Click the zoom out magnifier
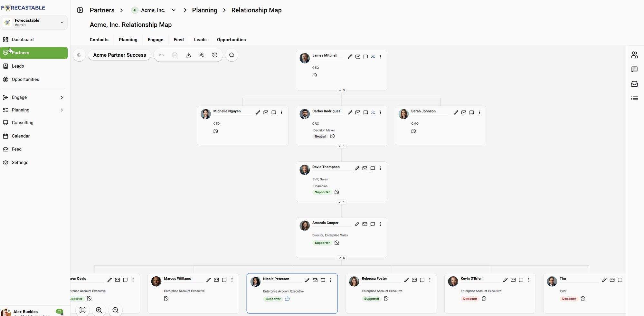The height and width of the screenshot is (316, 644). tap(115, 310)
